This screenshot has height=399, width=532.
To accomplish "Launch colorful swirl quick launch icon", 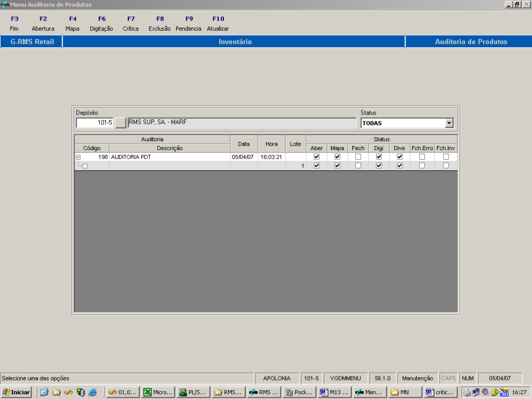I will [x=68, y=392].
